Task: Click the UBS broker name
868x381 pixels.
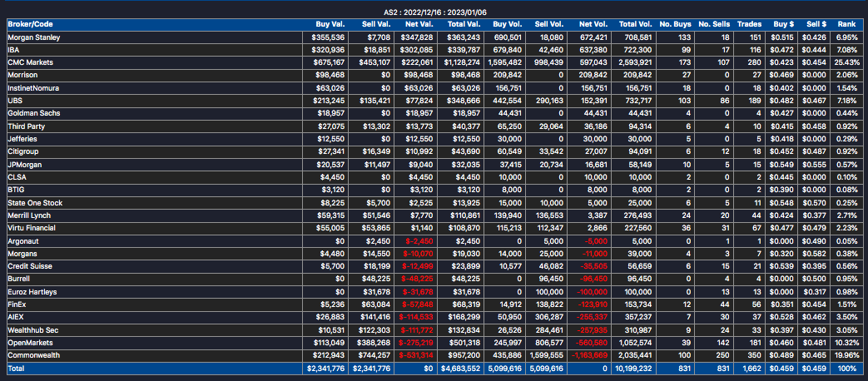Action: [x=14, y=100]
